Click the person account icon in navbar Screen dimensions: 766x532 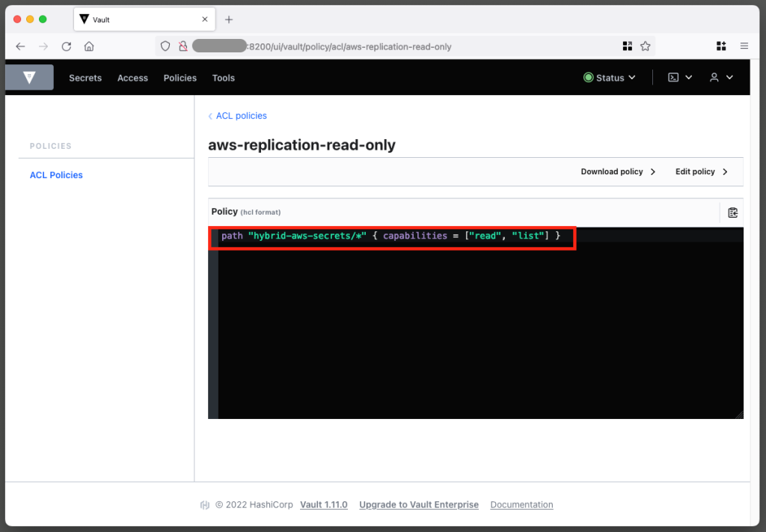[x=714, y=77]
